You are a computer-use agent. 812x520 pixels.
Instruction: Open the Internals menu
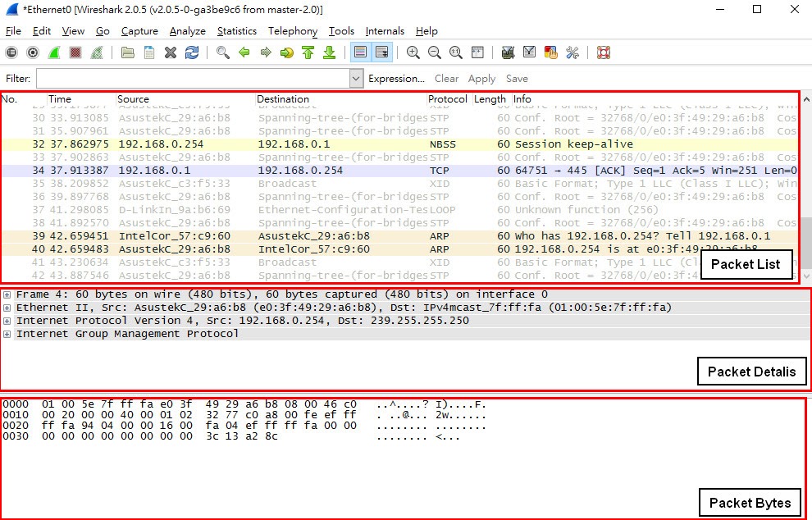point(385,31)
